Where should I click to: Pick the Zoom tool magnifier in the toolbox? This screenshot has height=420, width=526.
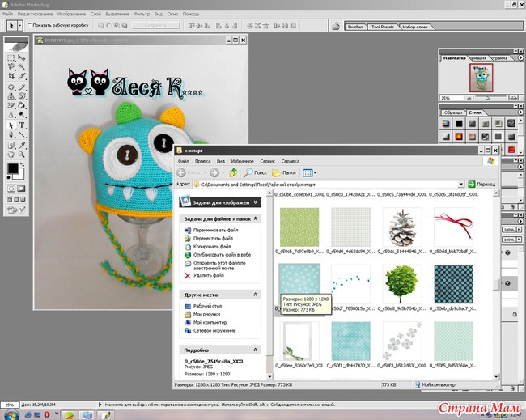click(21, 153)
